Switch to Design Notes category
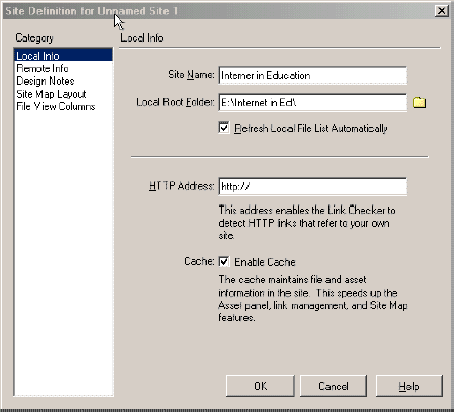This screenshot has height=412, width=454. 45,81
